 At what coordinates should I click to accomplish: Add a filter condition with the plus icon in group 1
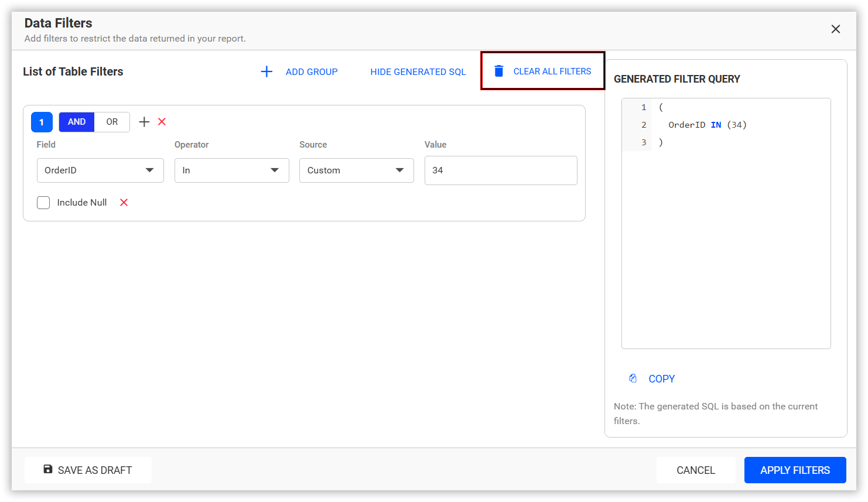pyautogui.click(x=144, y=122)
